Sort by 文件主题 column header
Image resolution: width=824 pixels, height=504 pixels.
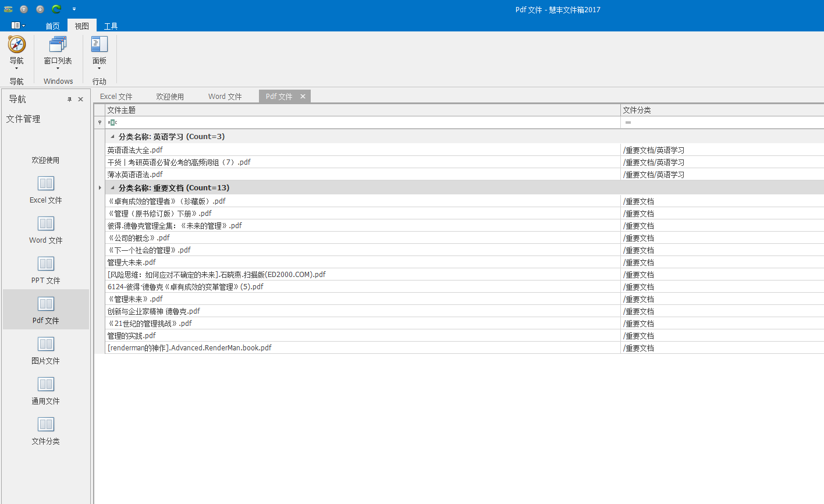pos(363,110)
